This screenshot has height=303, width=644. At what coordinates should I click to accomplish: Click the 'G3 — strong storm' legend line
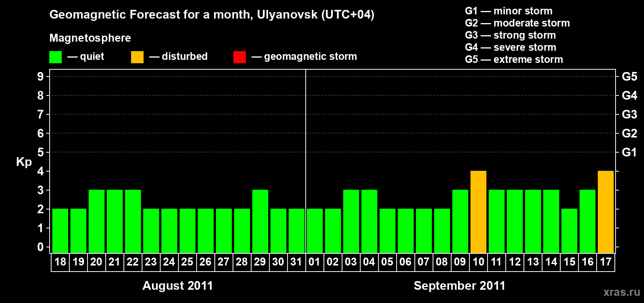click(x=511, y=35)
